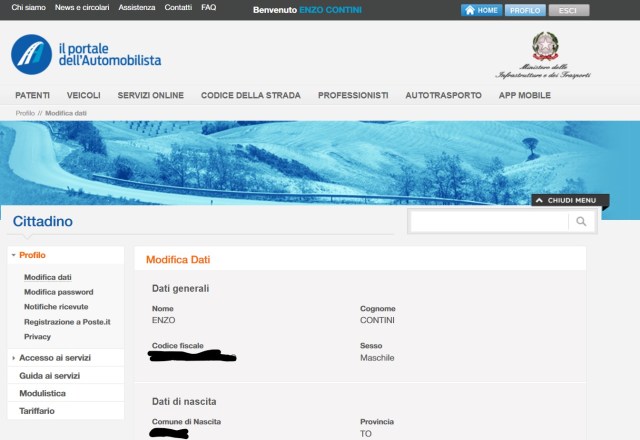Click the Profilo breadcrumb link
This screenshot has height=440, width=640.
(25, 113)
